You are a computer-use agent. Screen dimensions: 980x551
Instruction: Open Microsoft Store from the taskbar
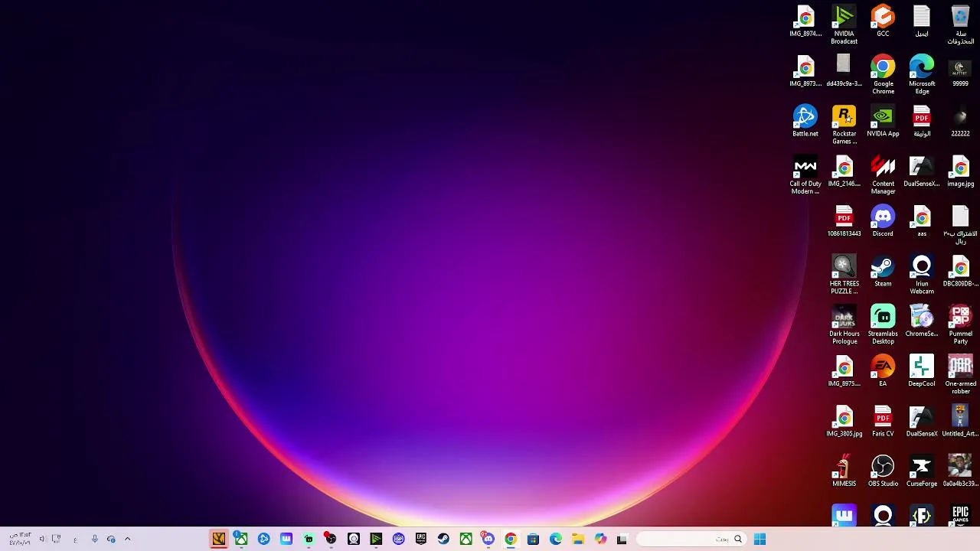[533, 539]
